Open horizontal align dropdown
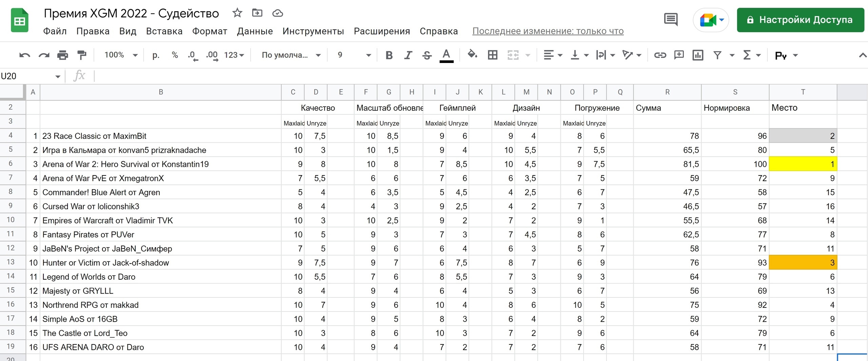This screenshot has width=868, height=361. point(553,55)
